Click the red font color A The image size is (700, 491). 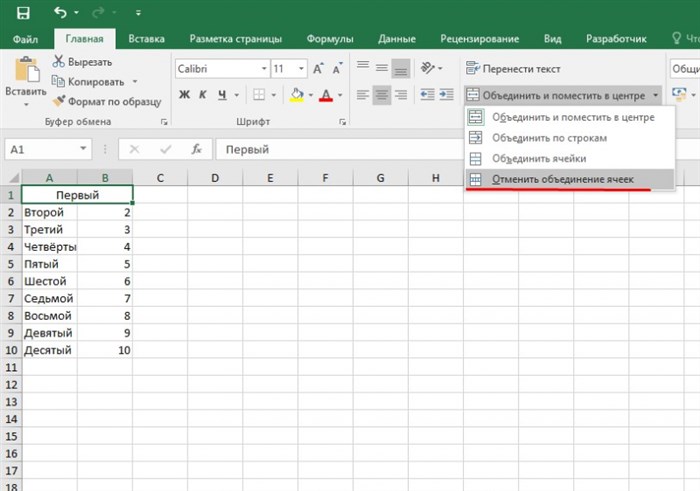point(326,95)
